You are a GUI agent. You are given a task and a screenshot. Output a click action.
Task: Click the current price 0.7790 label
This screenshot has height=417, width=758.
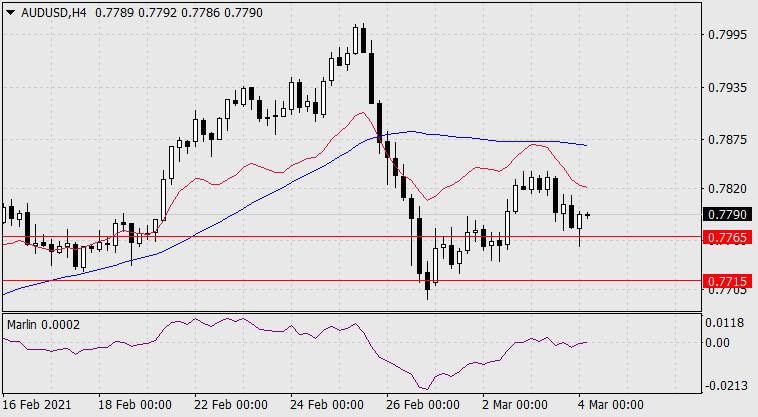[x=727, y=214]
